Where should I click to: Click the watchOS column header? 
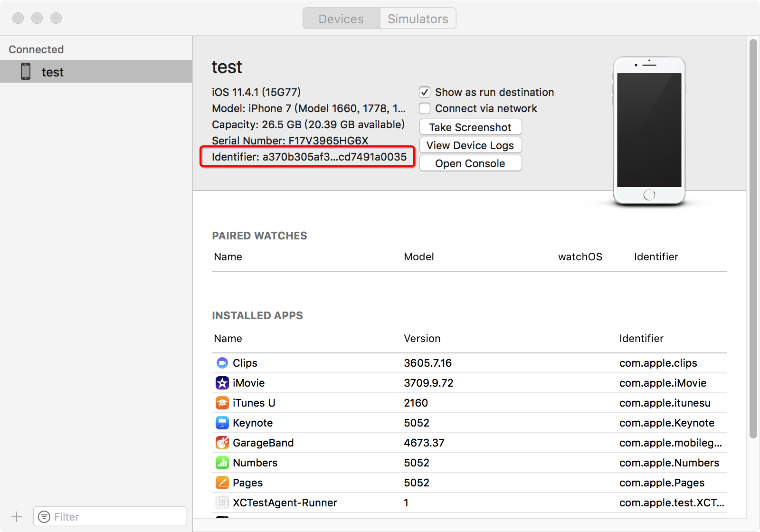580,257
